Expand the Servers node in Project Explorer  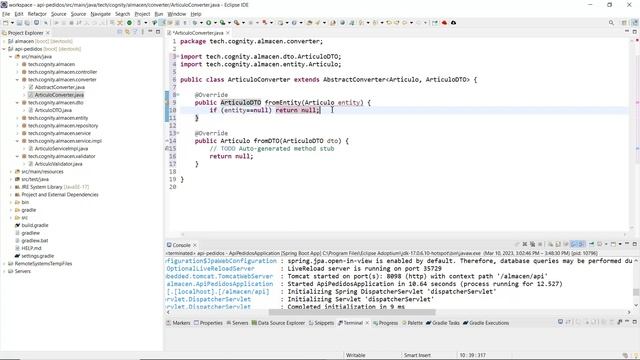[4, 271]
